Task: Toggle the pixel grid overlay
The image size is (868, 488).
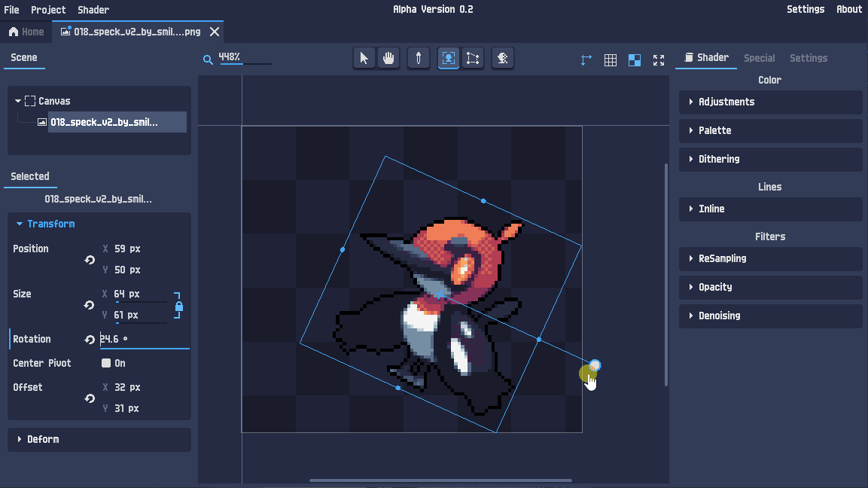Action: (610, 59)
